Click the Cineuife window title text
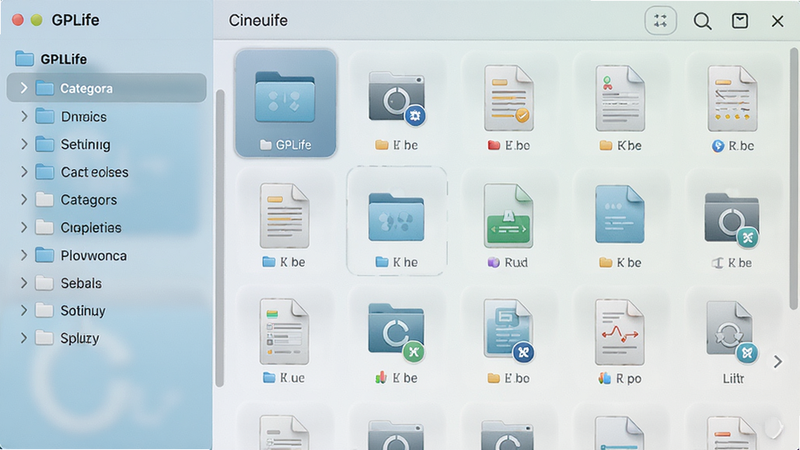Image resolution: width=800 pixels, height=450 pixels. 258,20
